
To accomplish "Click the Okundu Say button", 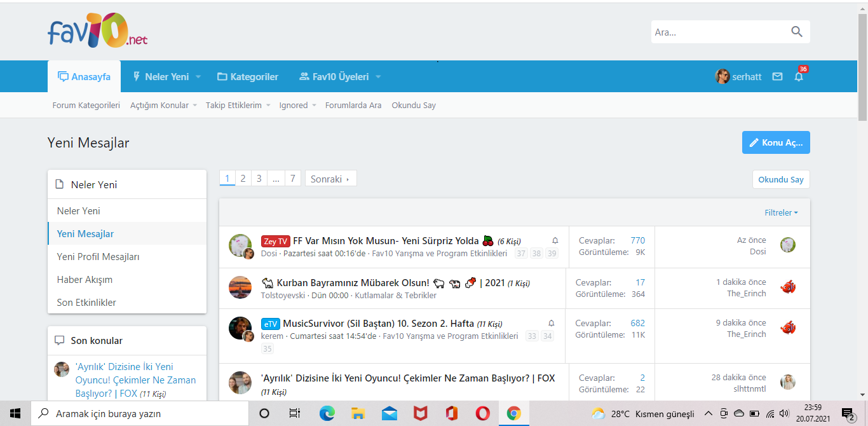I will [x=780, y=179].
